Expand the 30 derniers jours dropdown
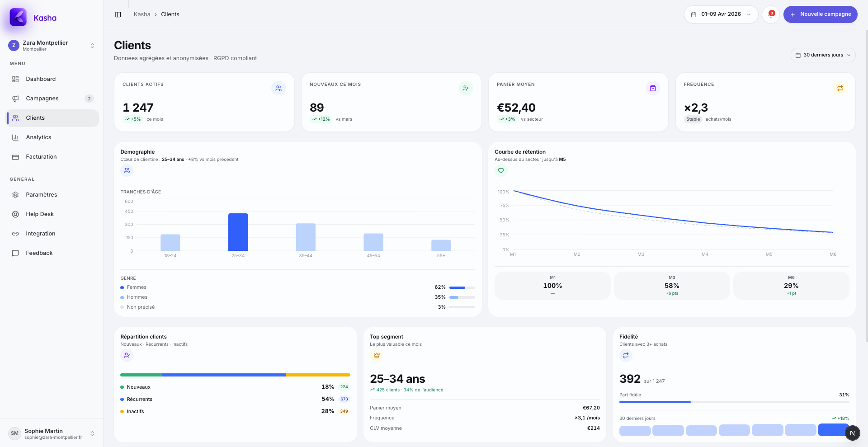The width and height of the screenshot is (868, 447). tap(823, 55)
